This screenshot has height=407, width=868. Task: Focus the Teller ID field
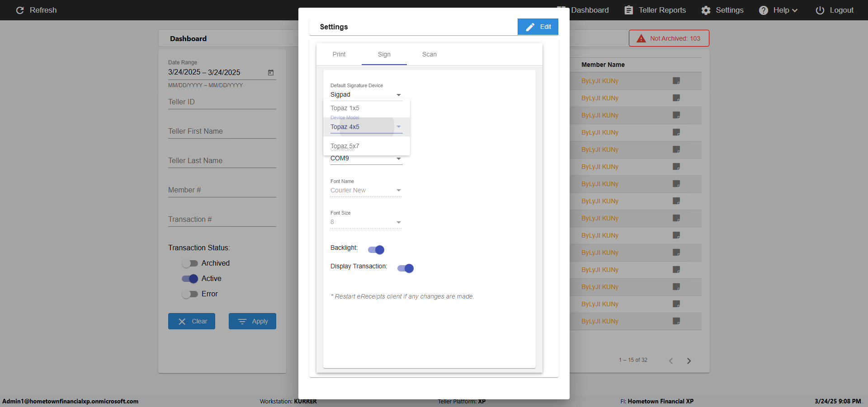pyautogui.click(x=222, y=102)
